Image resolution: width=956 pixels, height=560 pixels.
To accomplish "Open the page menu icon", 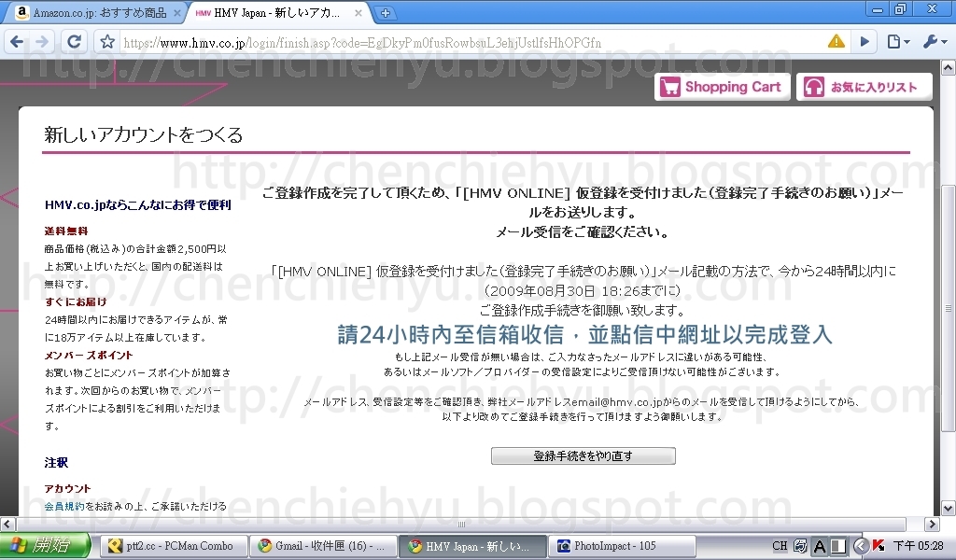I will click(x=897, y=41).
